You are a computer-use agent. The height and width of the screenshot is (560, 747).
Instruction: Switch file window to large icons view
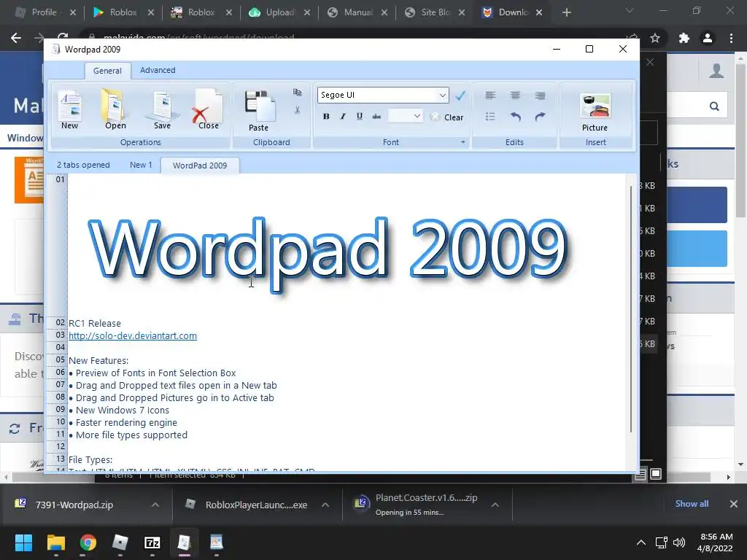[656, 474]
